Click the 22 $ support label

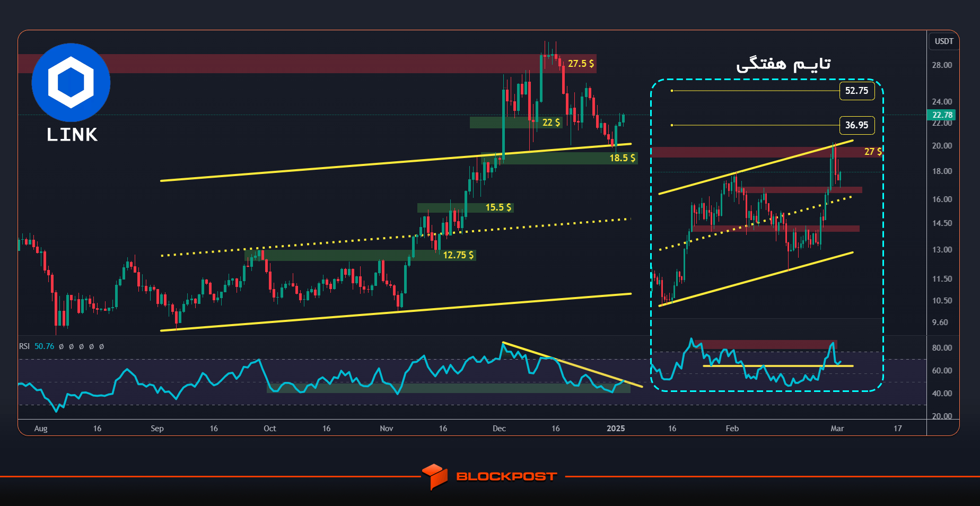click(551, 123)
